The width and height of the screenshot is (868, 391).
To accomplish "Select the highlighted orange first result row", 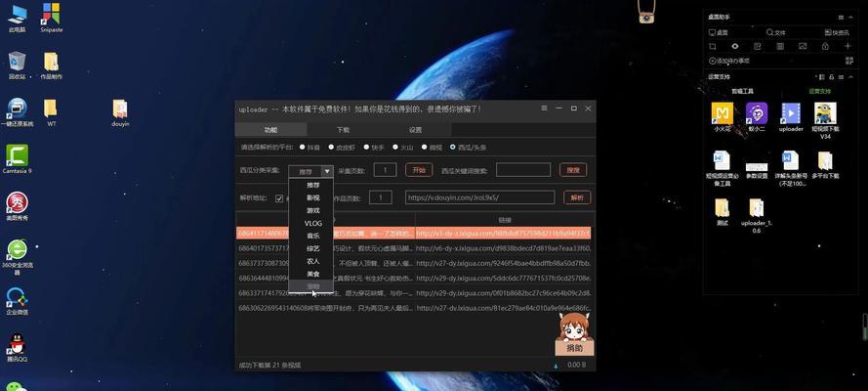I will [414, 234].
